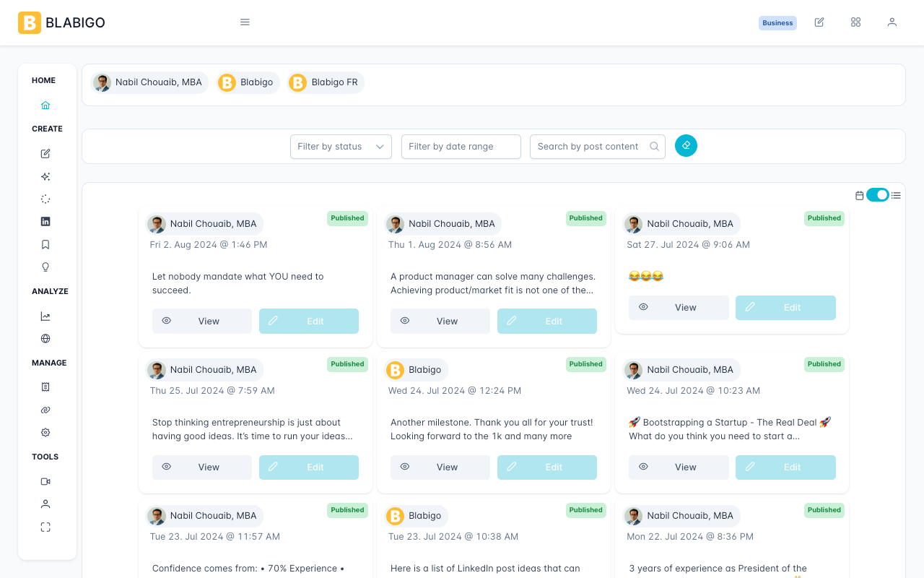This screenshot has height=578, width=924.
Task: Go to Home via sidebar house icon
Action: pos(45,105)
